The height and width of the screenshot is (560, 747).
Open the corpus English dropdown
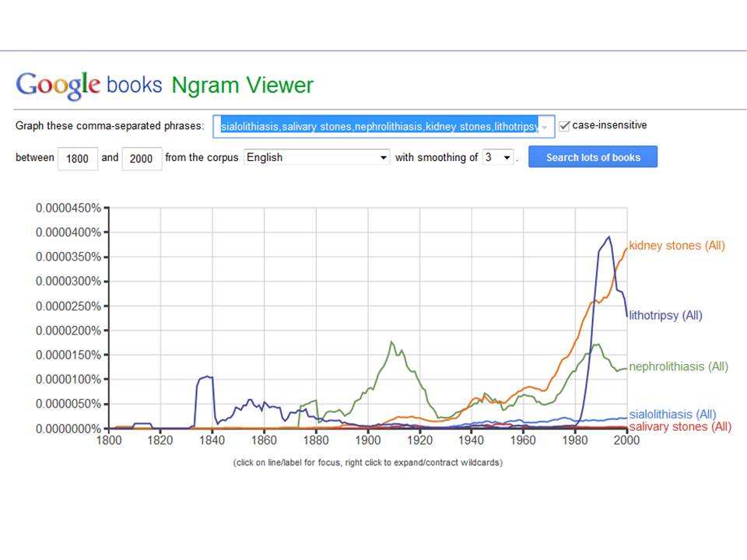317,157
